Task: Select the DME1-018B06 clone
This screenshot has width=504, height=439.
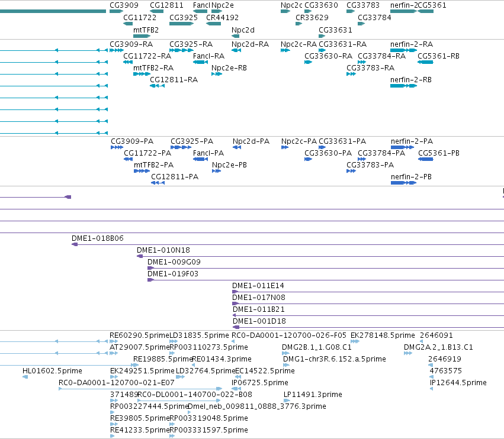Action: pos(288,244)
